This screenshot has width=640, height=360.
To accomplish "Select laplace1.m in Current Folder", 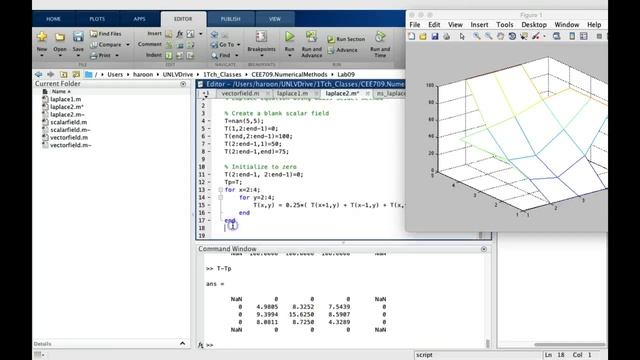I will [65, 99].
